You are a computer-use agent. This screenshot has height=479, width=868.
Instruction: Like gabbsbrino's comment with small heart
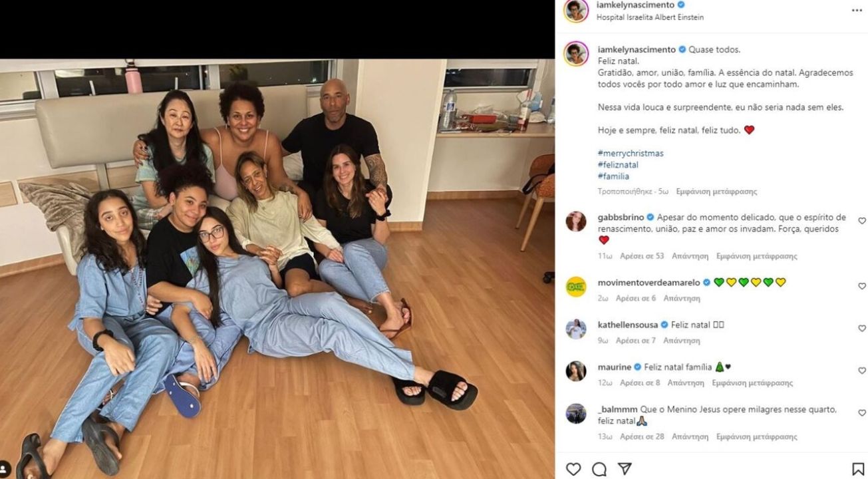(862, 221)
